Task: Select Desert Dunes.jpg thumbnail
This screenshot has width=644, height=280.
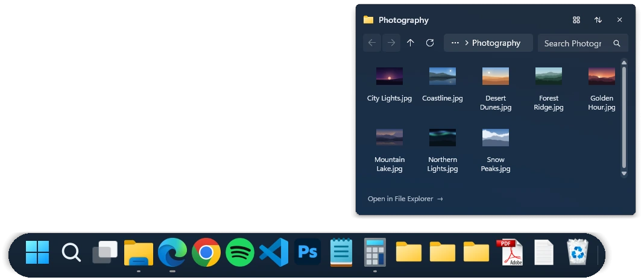Action: pyautogui.click(x=495, y=76)
